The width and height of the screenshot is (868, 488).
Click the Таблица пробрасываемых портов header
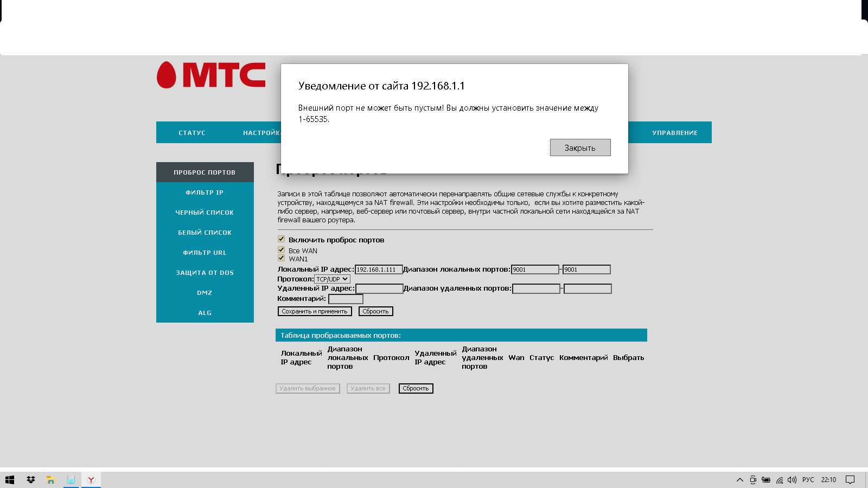pyautogui.click(x=461, y=335)
